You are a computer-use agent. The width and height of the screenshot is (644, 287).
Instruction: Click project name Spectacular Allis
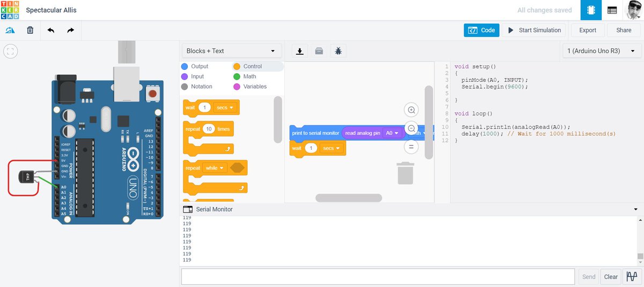(x=50, y=10)
